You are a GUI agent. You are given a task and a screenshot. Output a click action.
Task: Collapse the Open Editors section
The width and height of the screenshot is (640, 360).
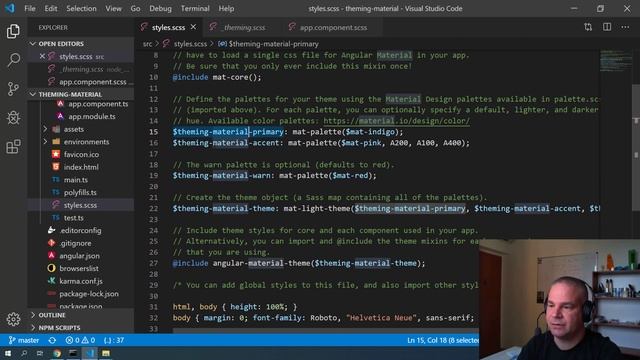(x=81, y=44)
